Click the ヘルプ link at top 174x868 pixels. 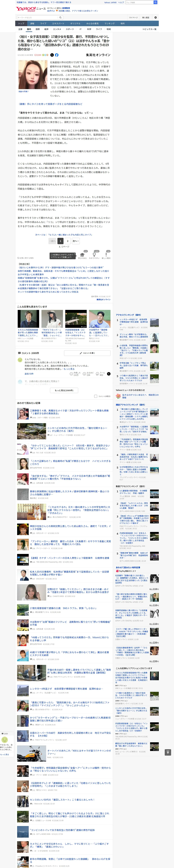[x=121, y=2]
